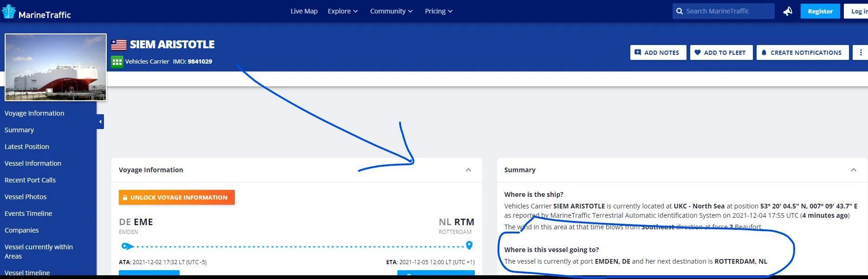Viewport: 868px width, 279px height.
Task: Click the Register button
Action: (820, 11)
